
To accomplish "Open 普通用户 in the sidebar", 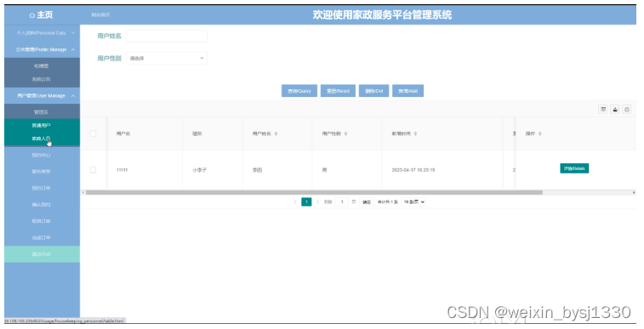I will [x=42, y=125].
